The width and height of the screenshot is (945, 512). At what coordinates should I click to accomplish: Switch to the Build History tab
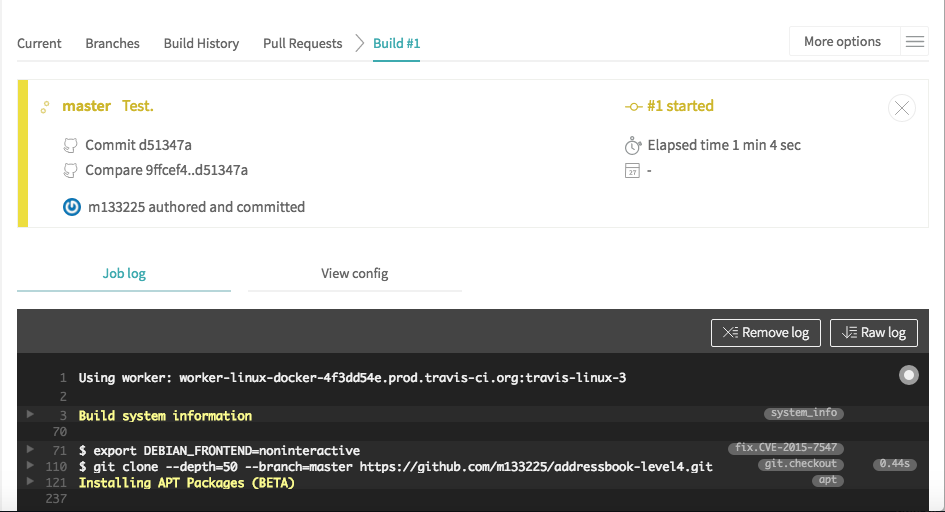(201, 43)
